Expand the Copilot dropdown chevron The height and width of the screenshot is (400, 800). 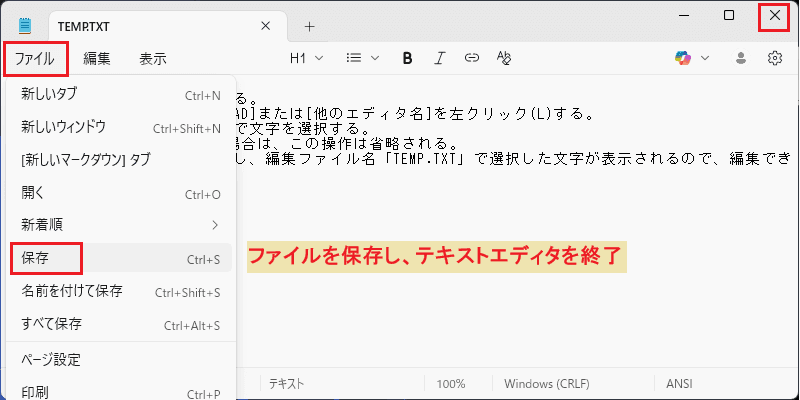(705, 58)
